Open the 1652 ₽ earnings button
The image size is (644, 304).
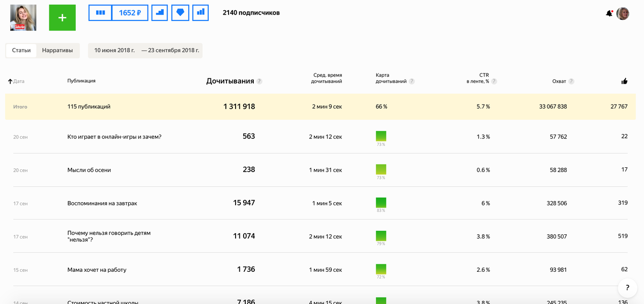[x=130, y=13]
